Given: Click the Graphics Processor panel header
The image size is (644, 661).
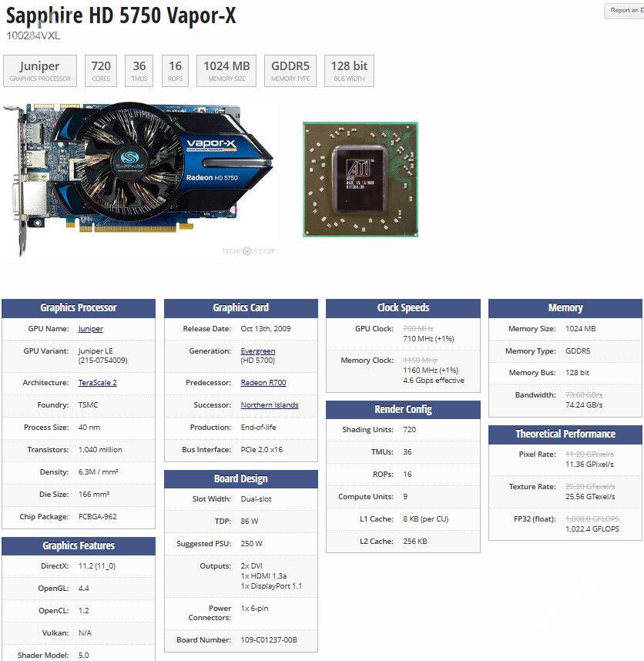Looking at the screenshot, I should 79,307.
